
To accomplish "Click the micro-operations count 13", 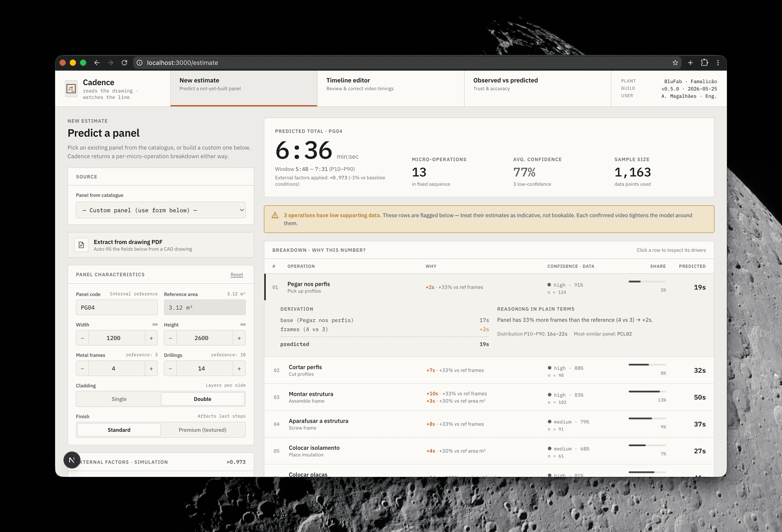I will pyautogui.click(x=419, y=172).
